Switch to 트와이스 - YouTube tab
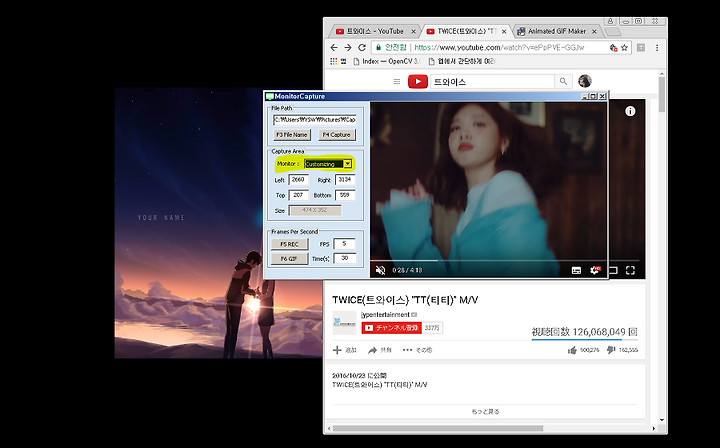The image size is (720, 448). tap(375, 31)
